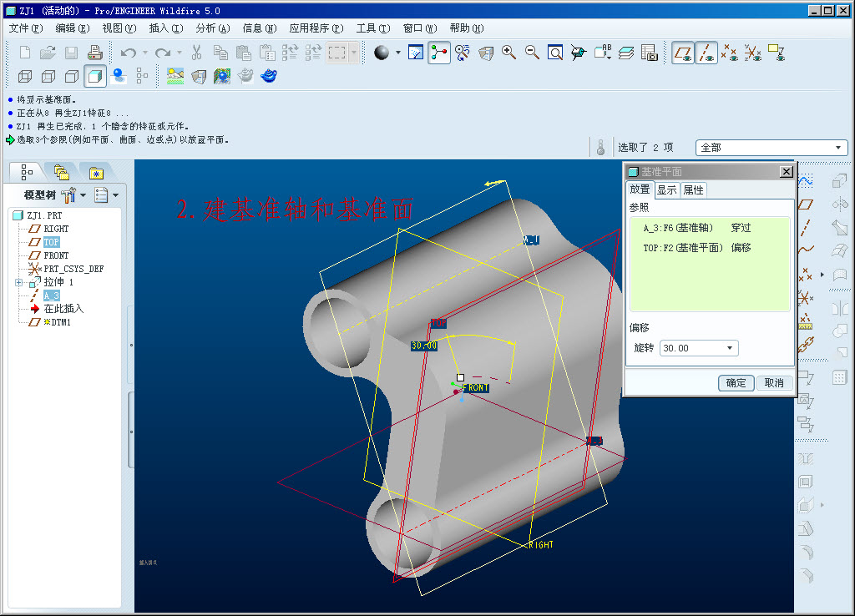The image size is (855, 616).
Task: Click the datum plane tool in right toolbar
Action: click(x=806, y=204)
